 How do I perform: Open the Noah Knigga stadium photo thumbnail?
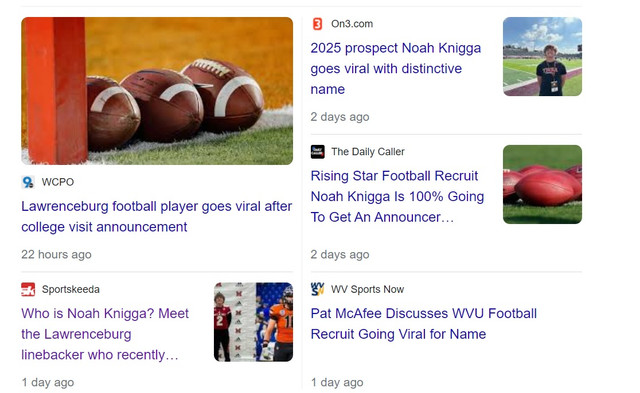[x=542, y=57]
